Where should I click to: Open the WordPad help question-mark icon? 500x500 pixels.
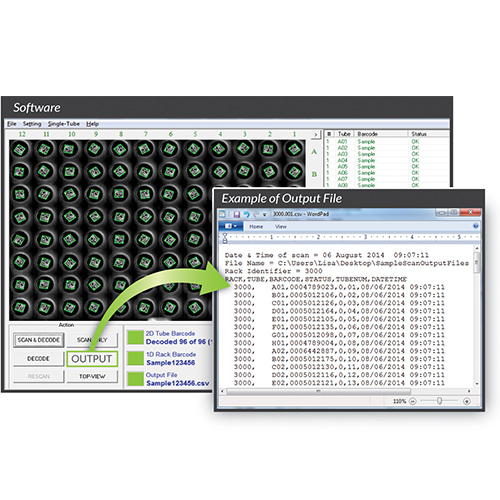coord(476,226)
